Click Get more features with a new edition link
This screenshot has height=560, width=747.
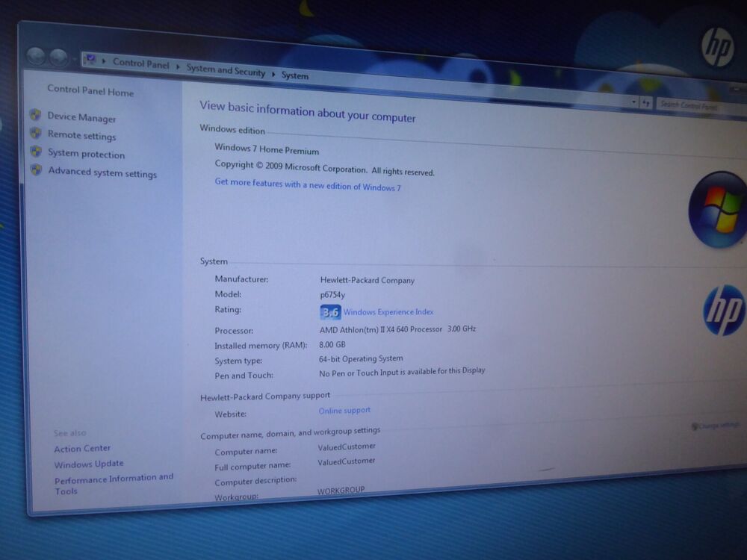(x=308, y=184)
